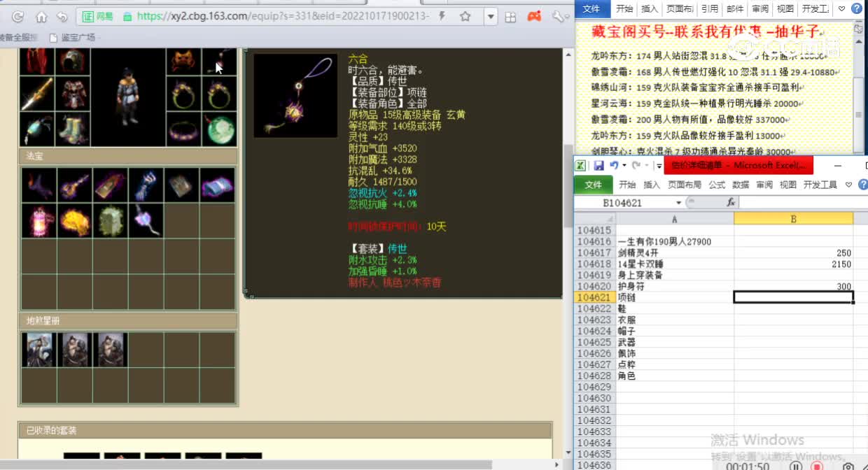Select the green jade orb icon
Viewport: 868px width, 470px height.
220,129
